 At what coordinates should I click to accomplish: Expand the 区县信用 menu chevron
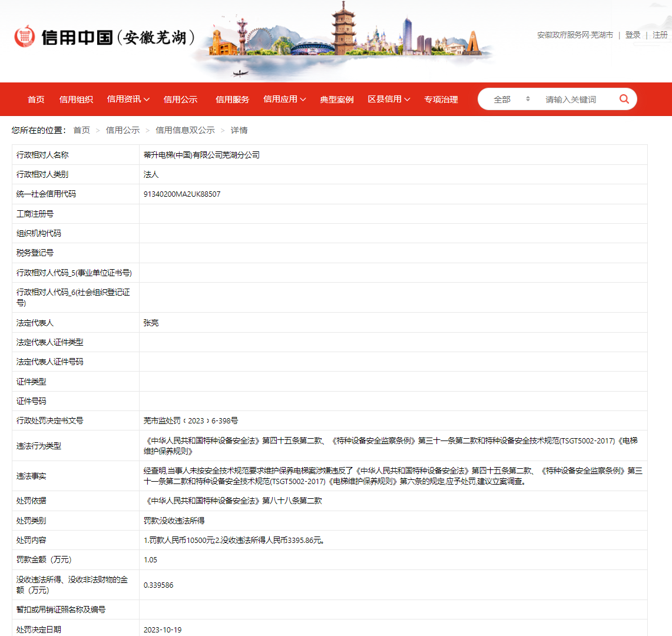407,100
